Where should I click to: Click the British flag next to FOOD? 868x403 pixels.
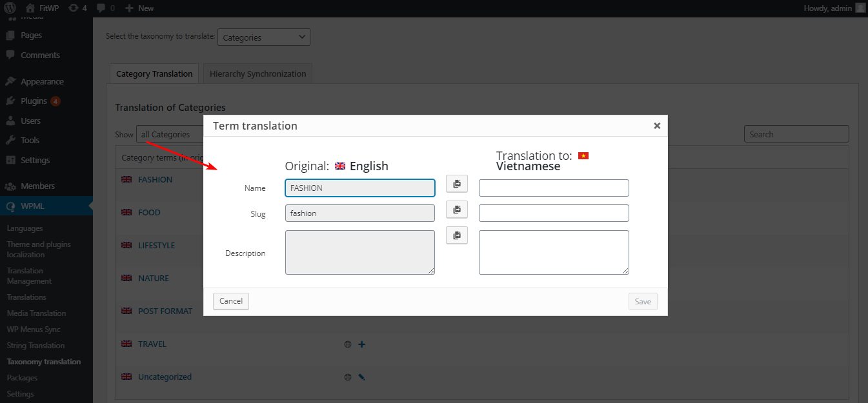click(x=126, y=212)
